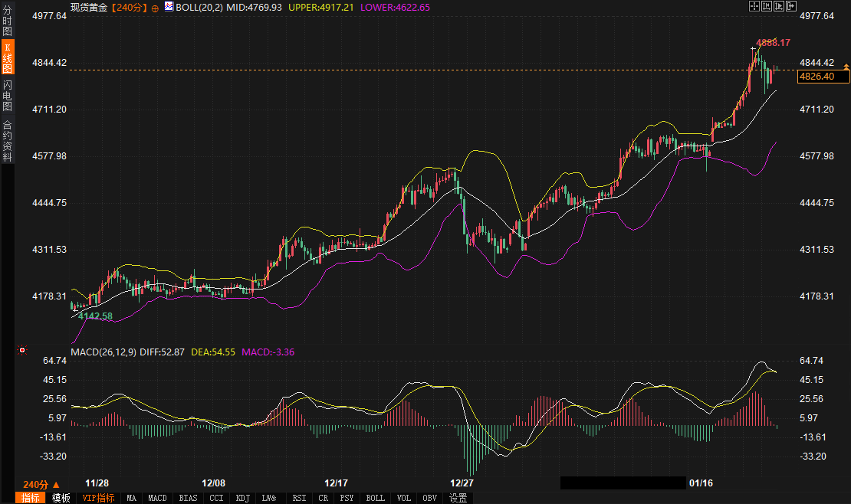851x504 pixels.
Task: Select the 指标 bottom tab
Action: (31, 498)
